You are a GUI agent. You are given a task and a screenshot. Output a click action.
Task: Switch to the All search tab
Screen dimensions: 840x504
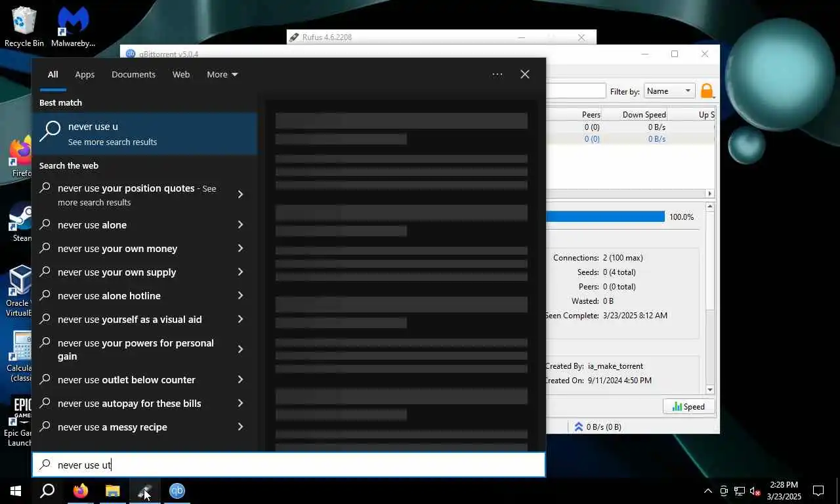pyautogui.click(x=52, y=74)
